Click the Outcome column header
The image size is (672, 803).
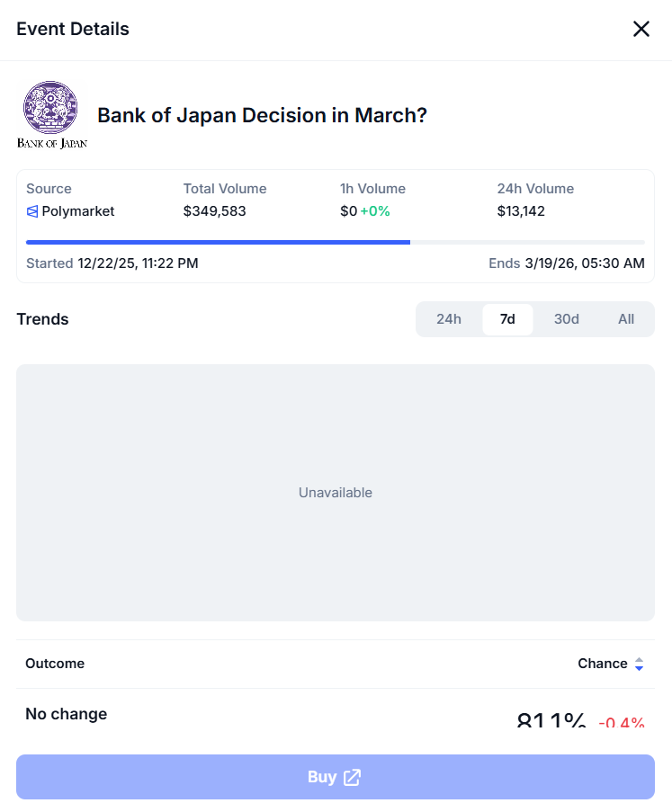click(x=55, y=664)
